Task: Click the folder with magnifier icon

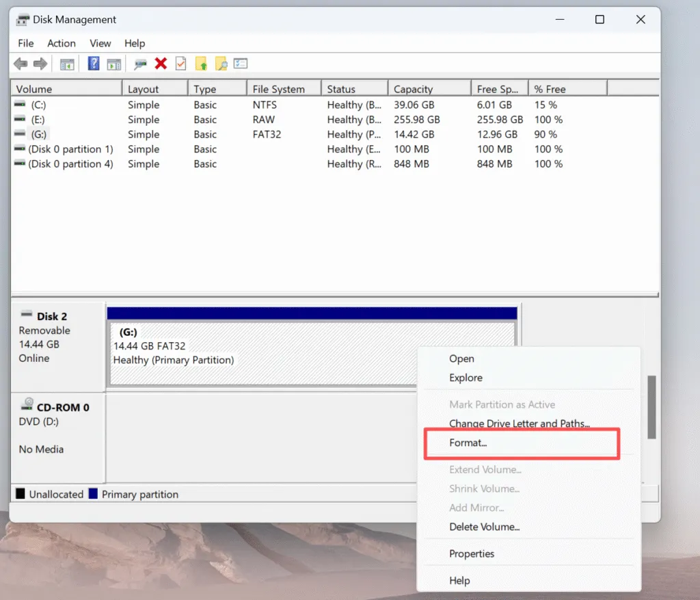Action: click(x=221, y=64)
